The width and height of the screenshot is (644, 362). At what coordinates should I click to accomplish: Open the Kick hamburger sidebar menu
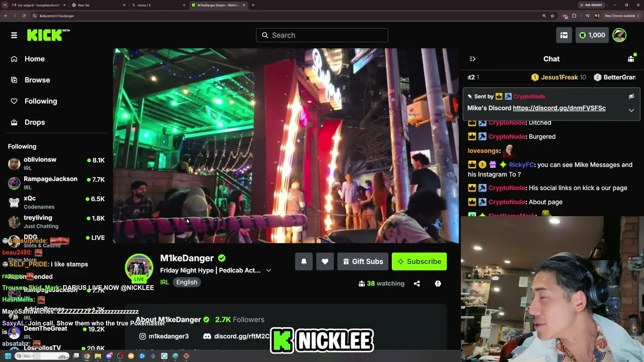coord(14,35)
